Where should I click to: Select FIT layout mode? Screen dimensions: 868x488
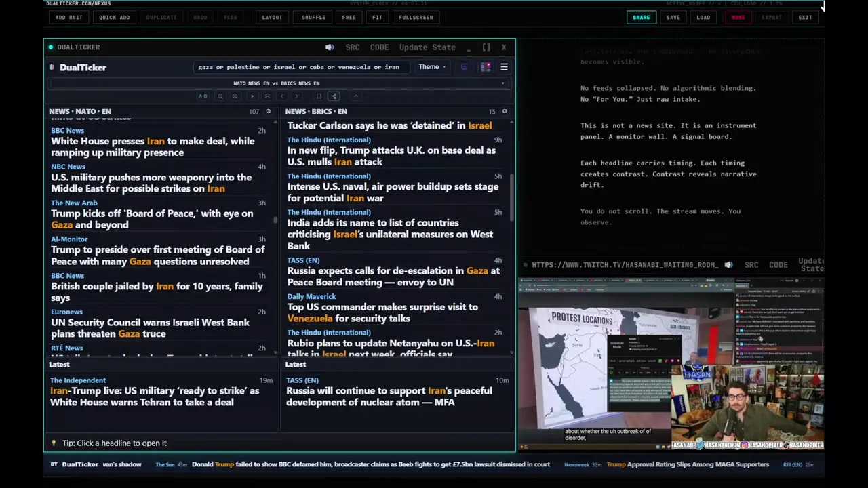point(378,17)
